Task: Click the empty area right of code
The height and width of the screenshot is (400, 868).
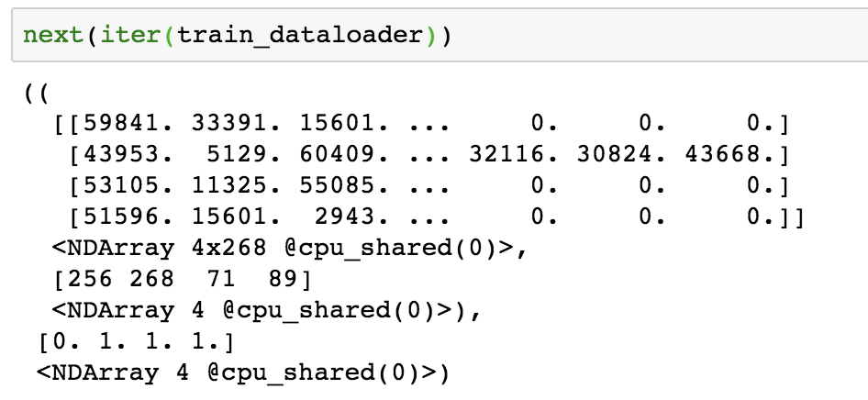Action: 659,35
